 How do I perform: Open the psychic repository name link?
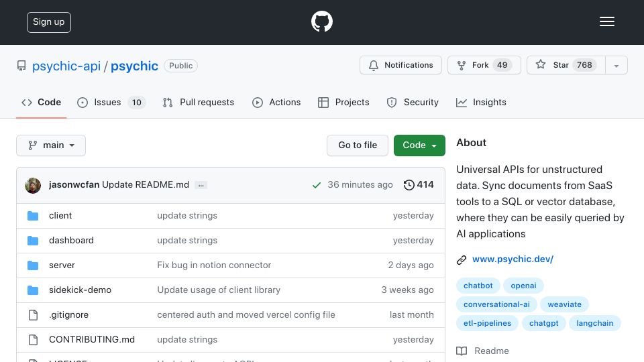point(134,66)
